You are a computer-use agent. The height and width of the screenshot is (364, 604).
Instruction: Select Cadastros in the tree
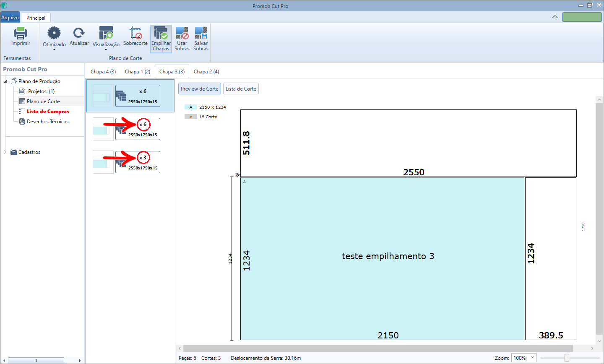point(29,152)
